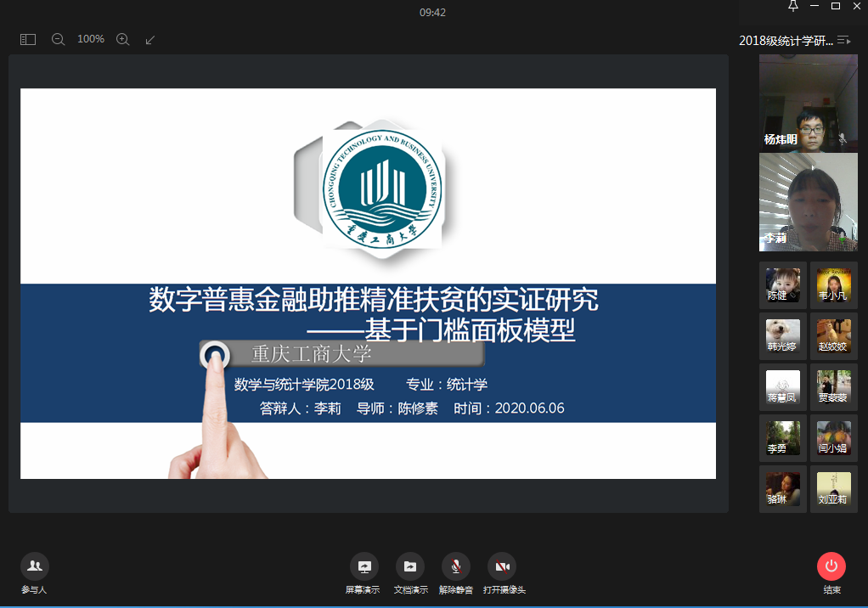Click the 100% zoom level indicator
This screenshot has height=608, width=868.
[91, 39]
